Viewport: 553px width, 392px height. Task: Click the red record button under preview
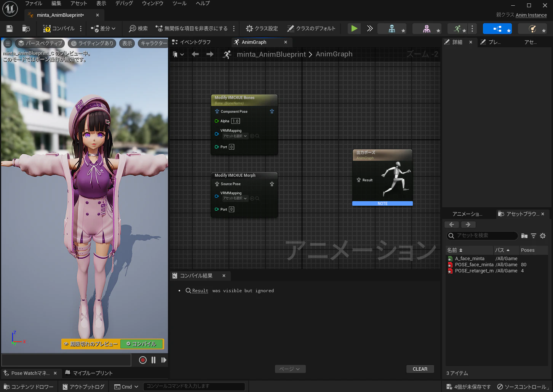pos(143,360)
